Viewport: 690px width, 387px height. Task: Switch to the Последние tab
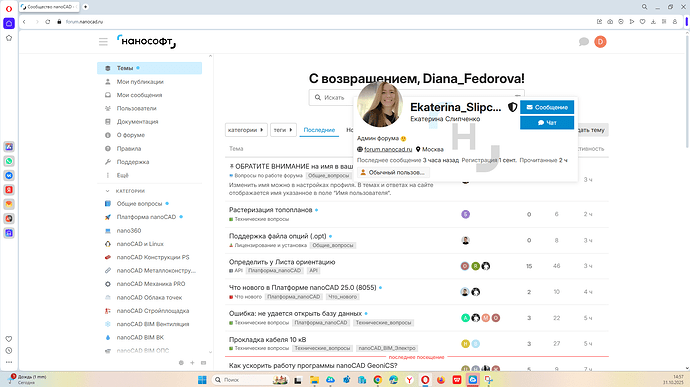(x=319, y=130)
